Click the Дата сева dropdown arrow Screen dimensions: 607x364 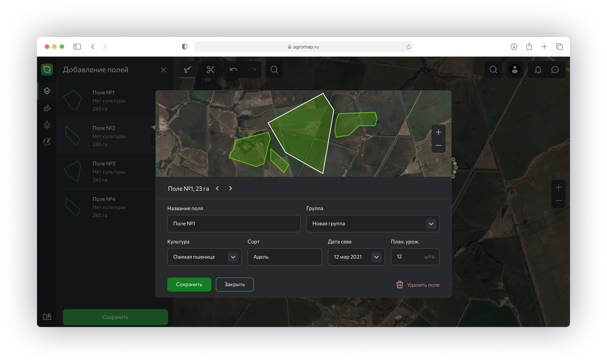(x=376, y=257)
